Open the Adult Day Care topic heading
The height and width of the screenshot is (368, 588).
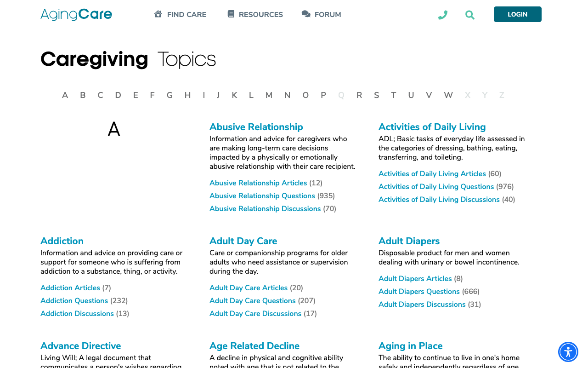pos(243,241)
